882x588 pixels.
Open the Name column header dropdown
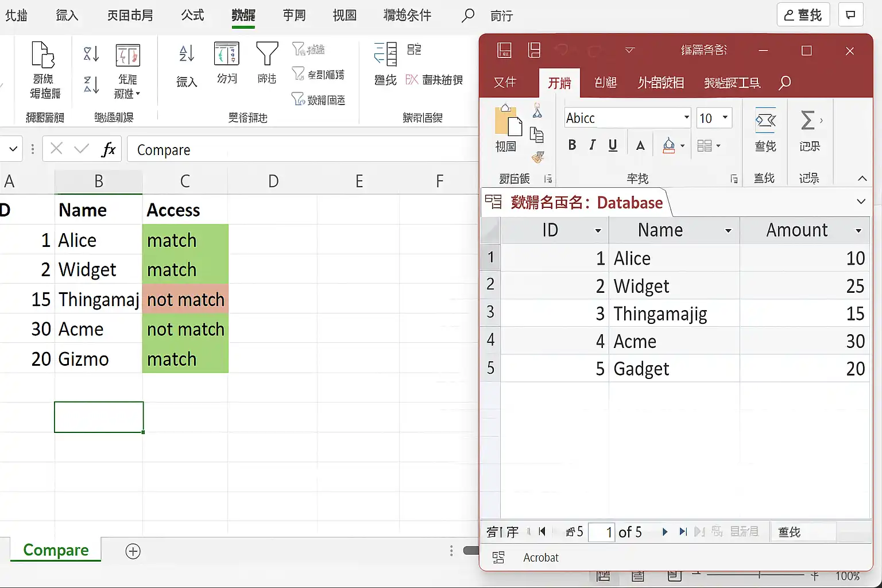tap(728, 231)
